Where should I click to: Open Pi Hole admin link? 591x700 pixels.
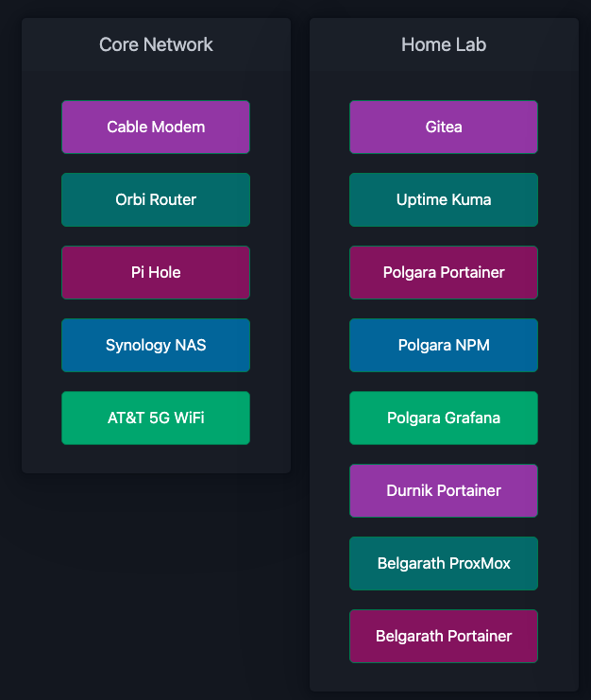(156, 272)
